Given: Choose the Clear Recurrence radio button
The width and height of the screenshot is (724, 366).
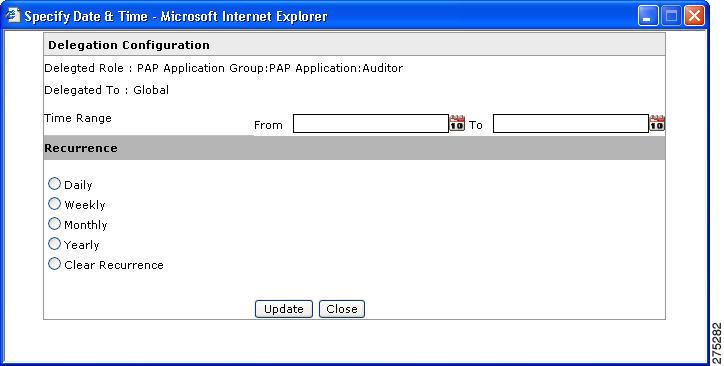Looking at the screenshot, I should [x=54, y=264].
